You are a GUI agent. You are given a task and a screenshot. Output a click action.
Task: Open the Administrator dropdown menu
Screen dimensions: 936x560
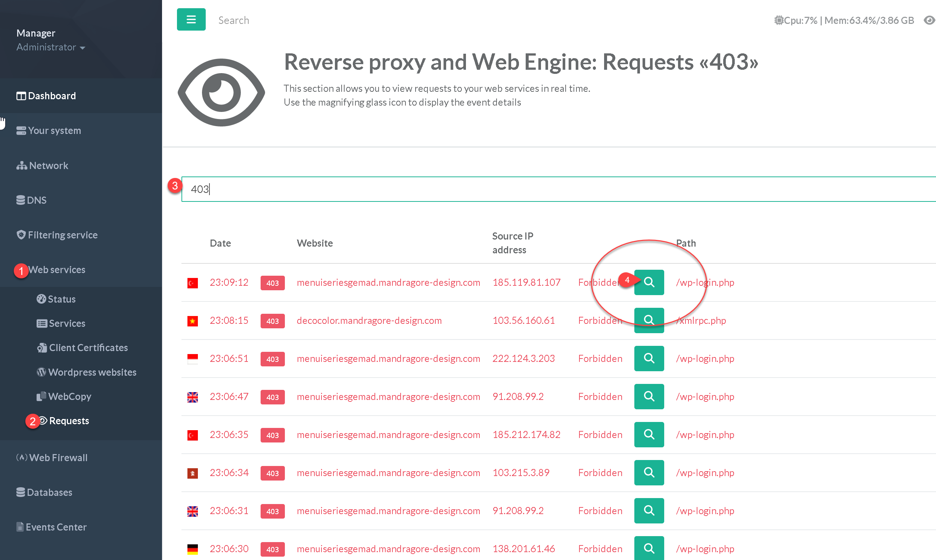tap(51, 47)
